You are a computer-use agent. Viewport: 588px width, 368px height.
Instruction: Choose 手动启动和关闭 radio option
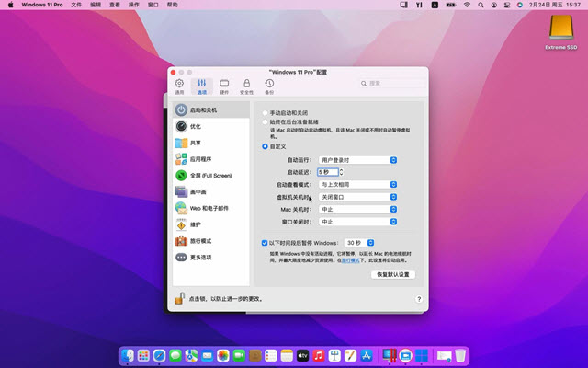(x=266, y=112)
